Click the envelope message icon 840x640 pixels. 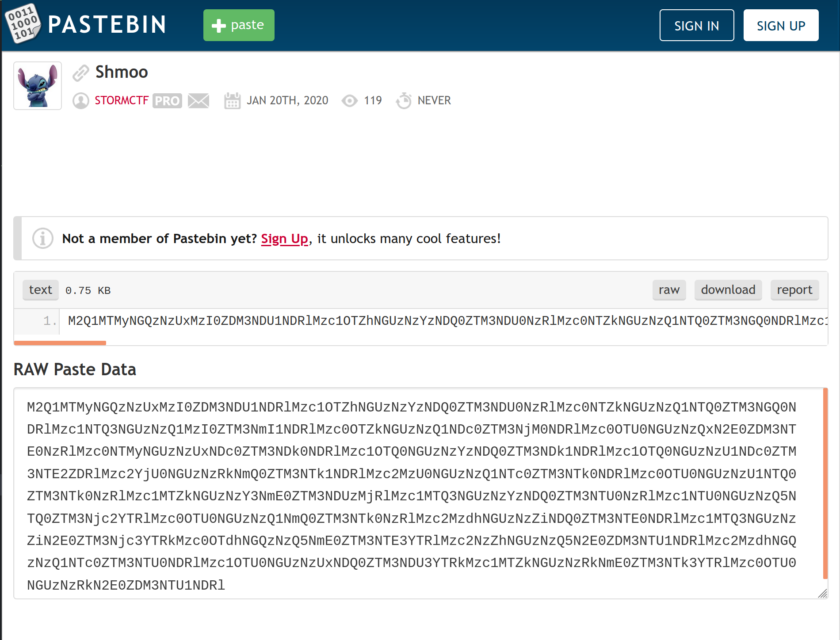coord(199,101)
